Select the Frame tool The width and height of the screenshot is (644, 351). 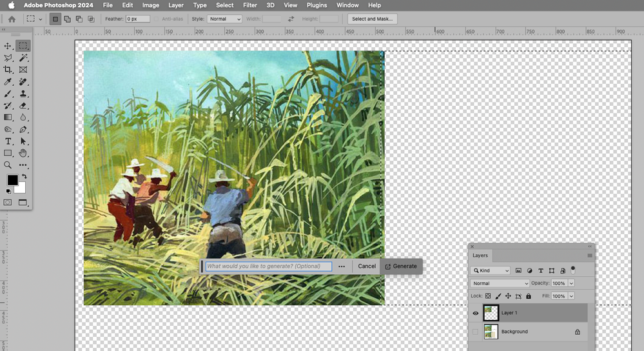click(x=23, y=70)
